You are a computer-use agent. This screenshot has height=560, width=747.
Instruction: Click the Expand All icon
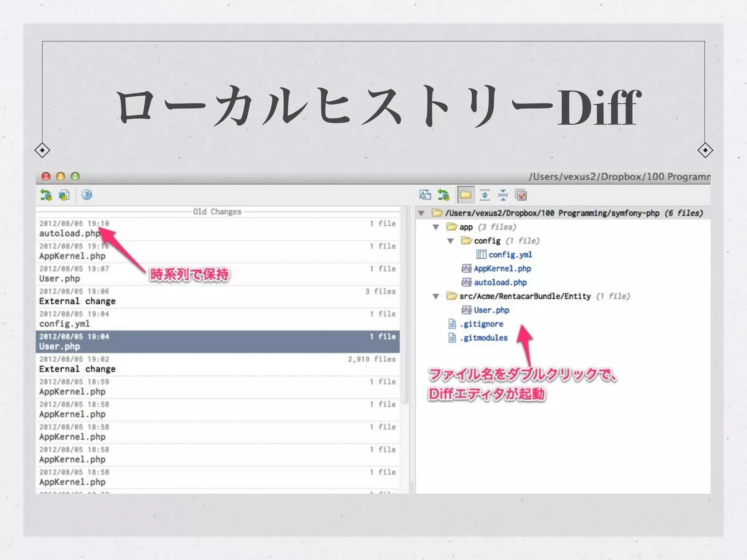tap(485, 195)
